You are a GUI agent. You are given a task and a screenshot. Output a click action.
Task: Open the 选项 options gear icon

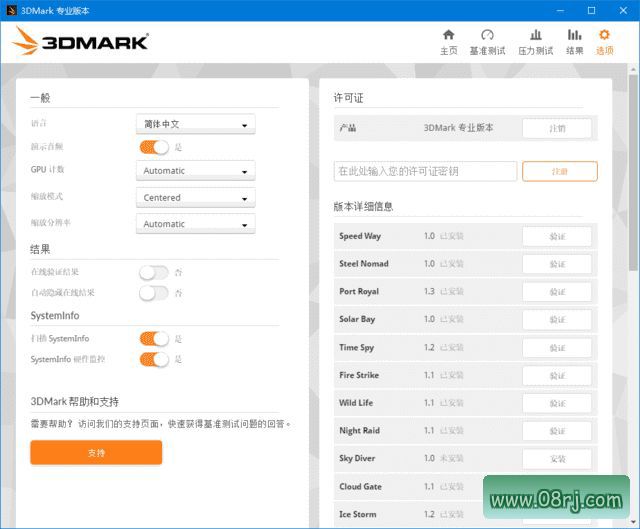click(x=604, y=35)
